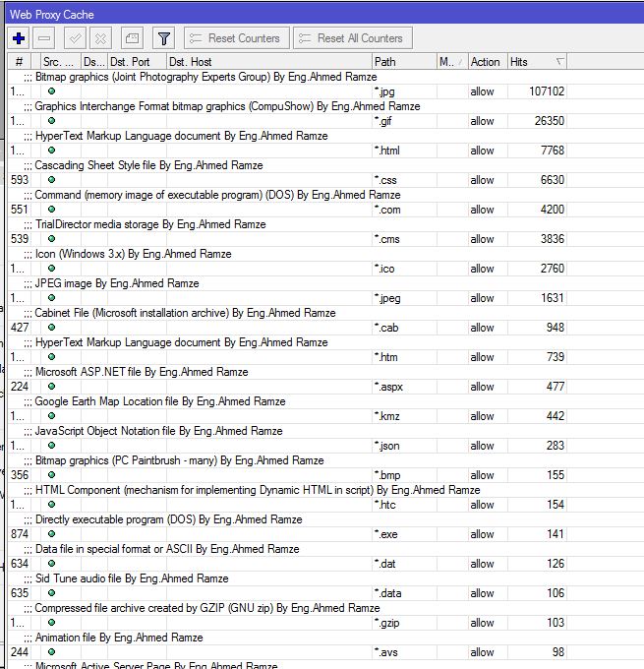This screenshot has width=644, height=669.
Task: Click the hits value 107102
Action: click(x=547, y=91)
